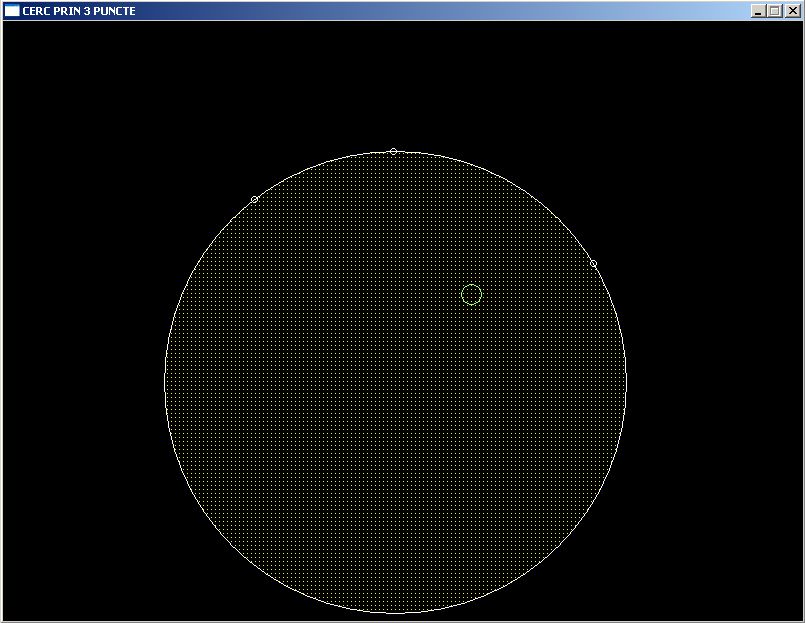The image size is (805, 623).
Task: Click the green center circle marker
Action: tap(471, 294)
